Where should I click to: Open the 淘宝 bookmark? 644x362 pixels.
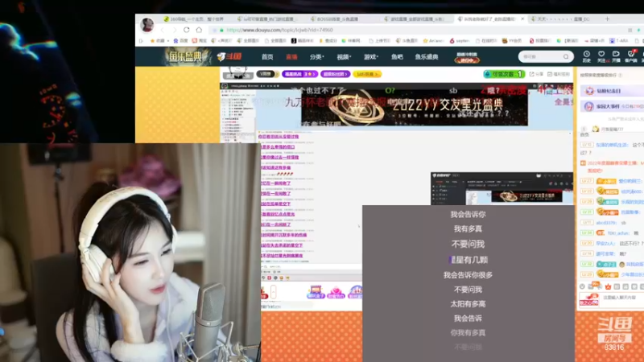click(200, 41)
